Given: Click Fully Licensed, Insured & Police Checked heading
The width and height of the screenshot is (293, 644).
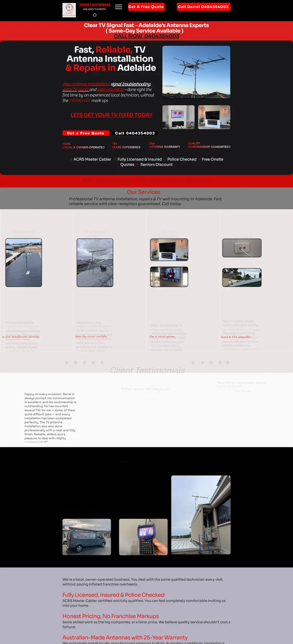Looking at the screenshot, I should (113, 595).
